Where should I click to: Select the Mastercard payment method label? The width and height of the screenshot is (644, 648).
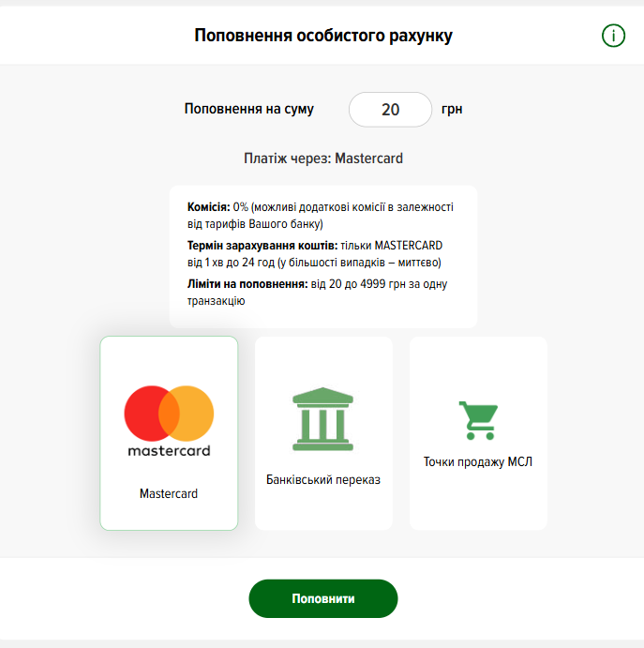point(169,493)
